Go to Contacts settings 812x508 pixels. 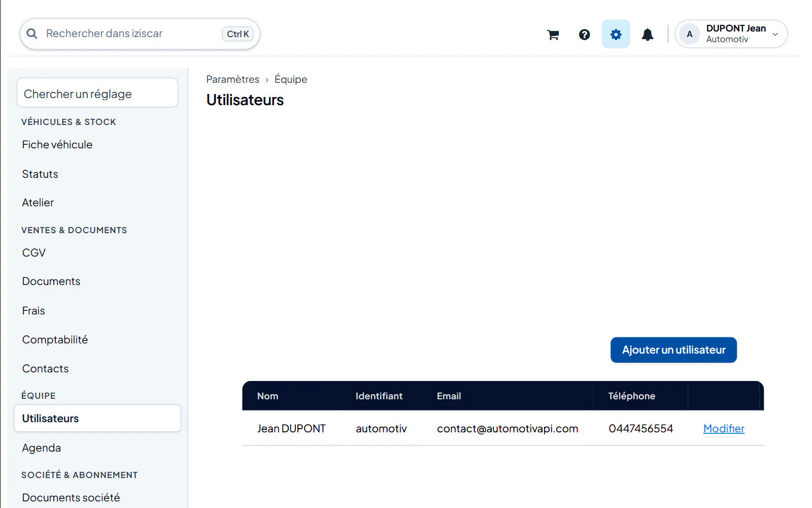click(x=45, y=369)
